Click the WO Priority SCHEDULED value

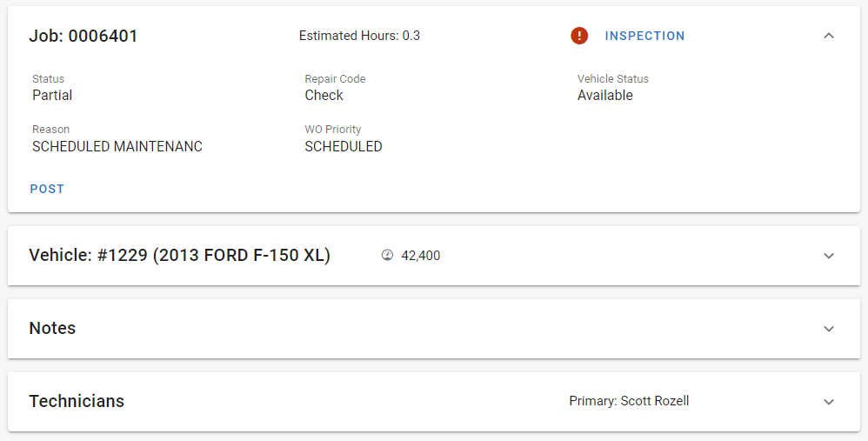(344, 147)
